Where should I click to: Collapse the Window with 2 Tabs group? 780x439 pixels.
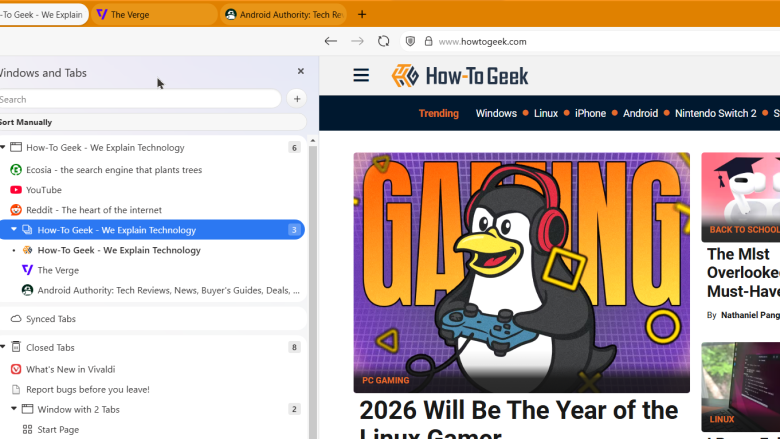coord(14,409)
